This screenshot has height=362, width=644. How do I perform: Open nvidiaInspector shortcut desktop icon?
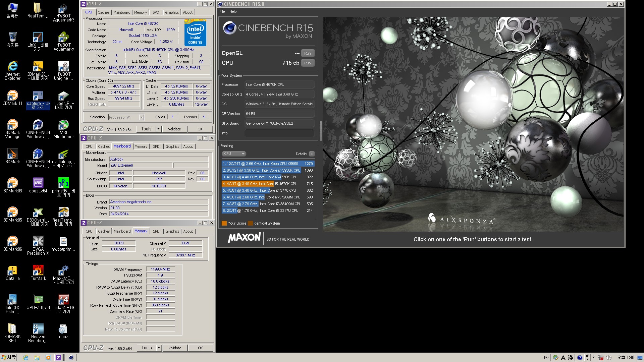(x=63, y=158)
